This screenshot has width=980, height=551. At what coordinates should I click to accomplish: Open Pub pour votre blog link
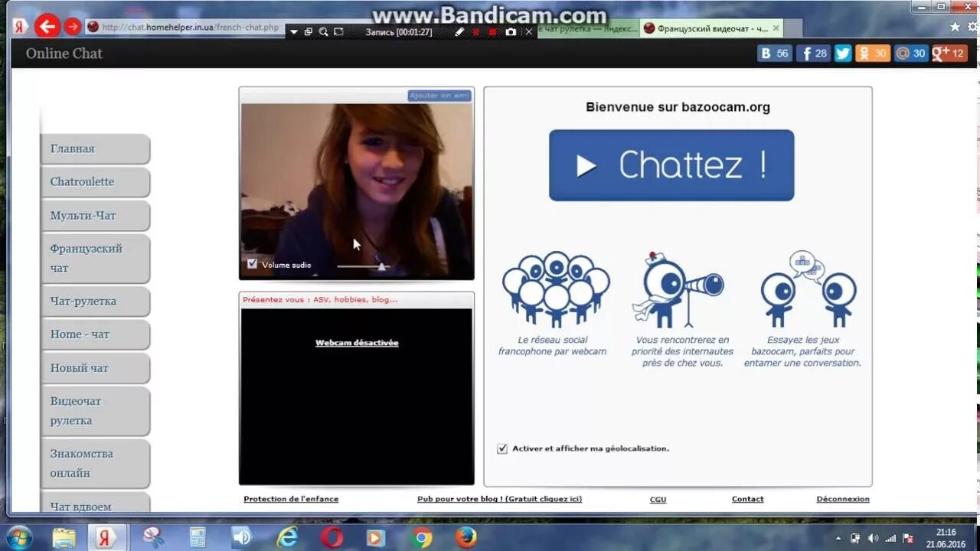coord(499,499)
